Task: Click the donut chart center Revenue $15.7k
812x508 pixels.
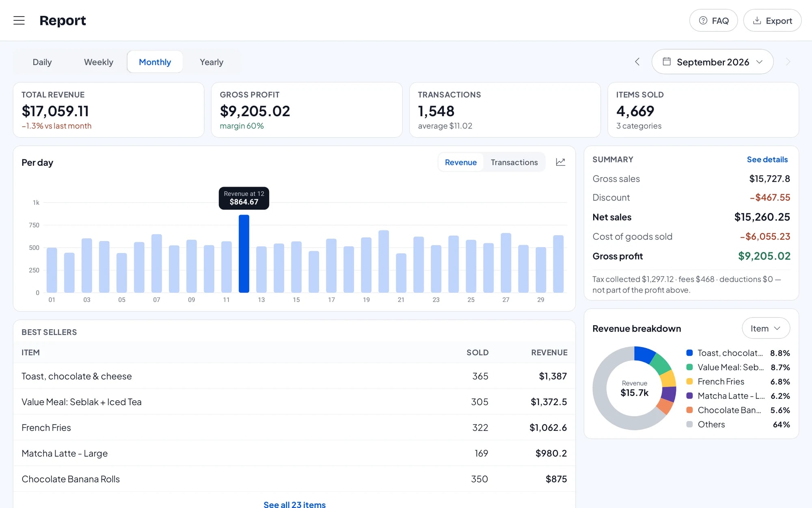Action: (634, 389)
